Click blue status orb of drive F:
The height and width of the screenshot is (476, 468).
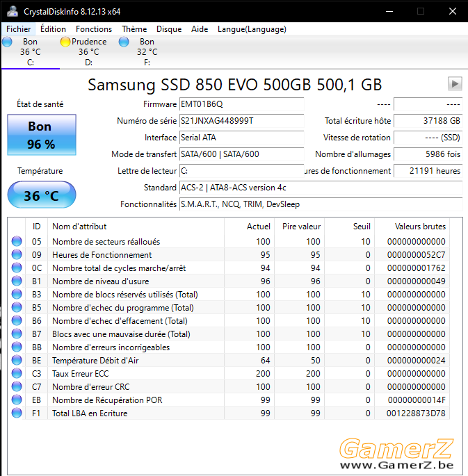(x=124, y=42)
